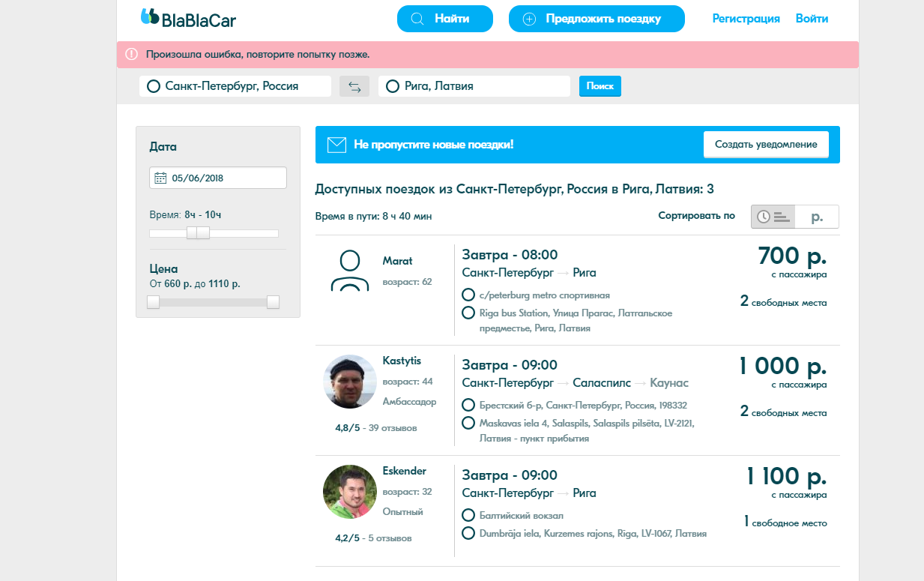Click the left time slider handle

pyautogui.click(x=192, y=233)
